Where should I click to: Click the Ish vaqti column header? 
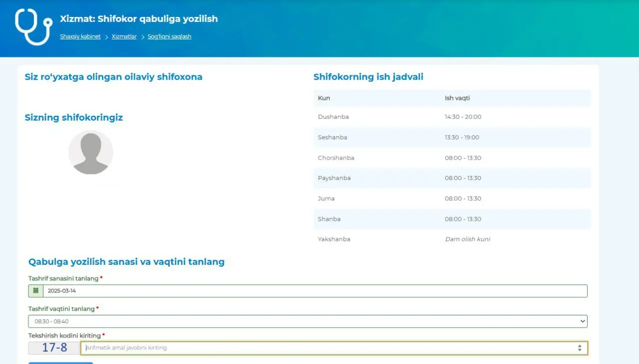coord(457,98)
